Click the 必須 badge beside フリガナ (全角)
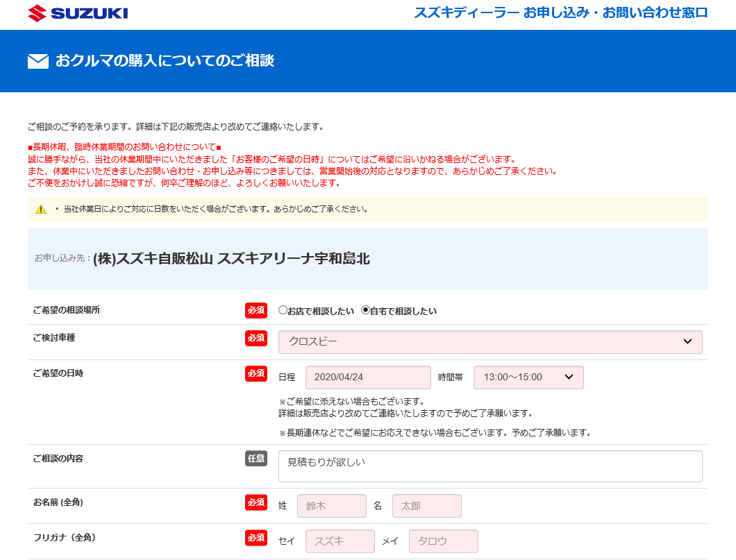This screenshot has width=736, height=560. [256, 538]
